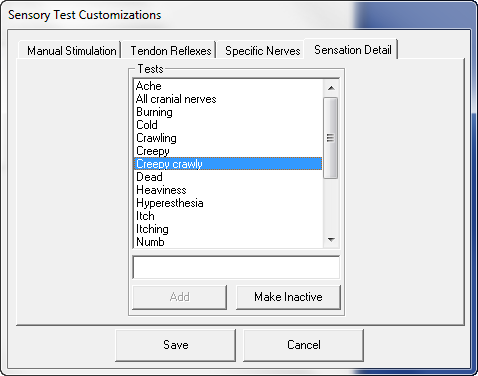Viewport: 478px width, 376px height.
Task: Select the highlighted Creepy crawly row
Action: click(228, 164)
